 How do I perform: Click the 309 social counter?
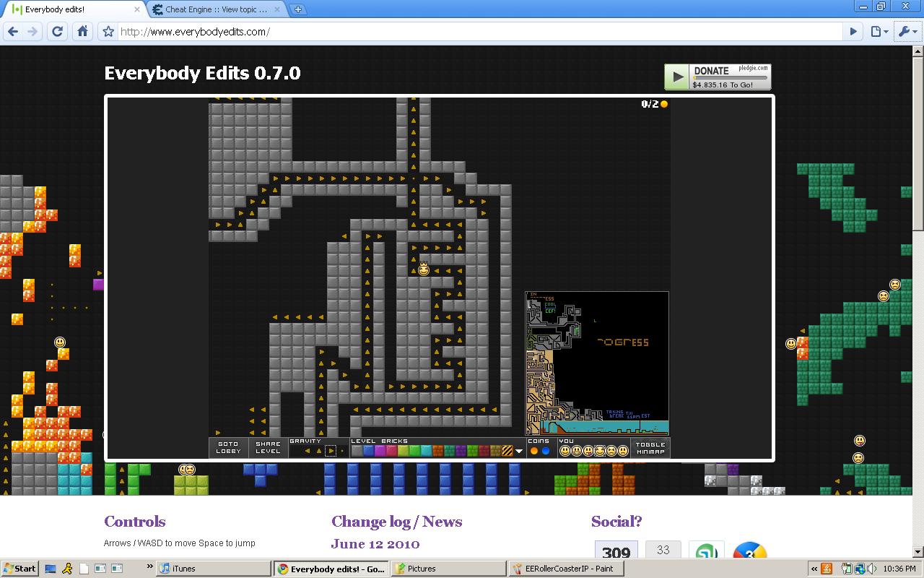[616, 550]
